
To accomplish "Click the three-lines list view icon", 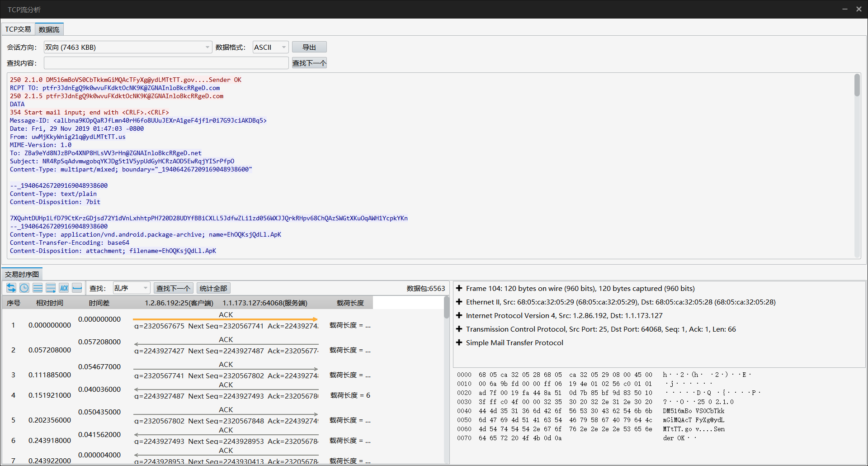I will pos(38,288).
